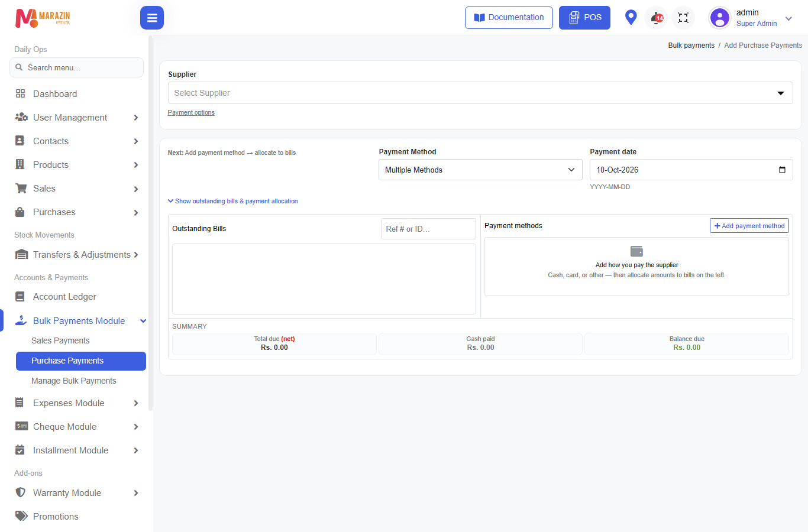This screenshot has width=808, height=532.
Task: Click the Marazin logo
Action: [x=43, y=18]
